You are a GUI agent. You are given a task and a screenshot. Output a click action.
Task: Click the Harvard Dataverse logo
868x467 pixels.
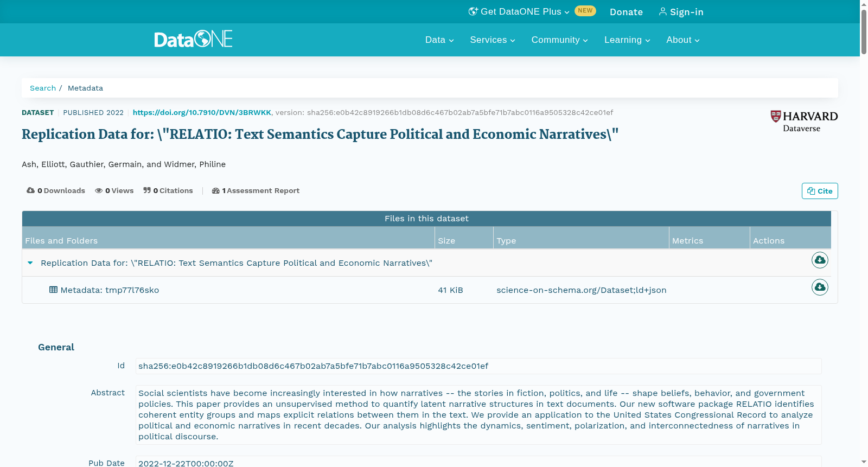tap(804, 121)
